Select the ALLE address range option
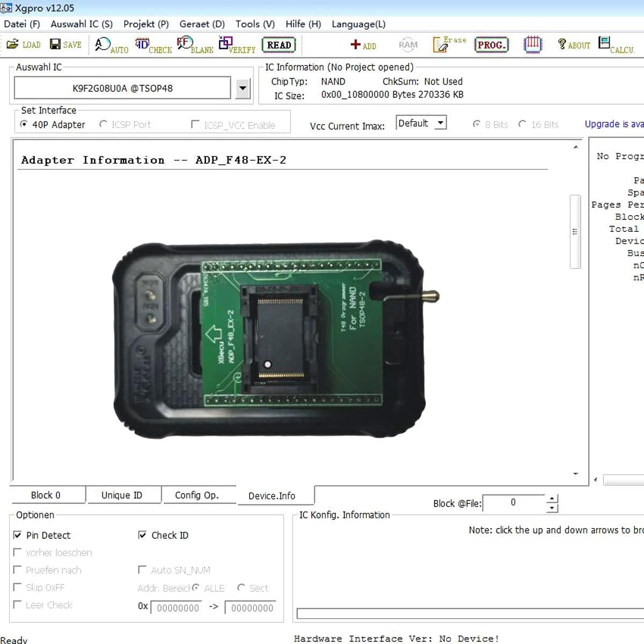Screen dimensions: 644x644 (x=195, y=588)
